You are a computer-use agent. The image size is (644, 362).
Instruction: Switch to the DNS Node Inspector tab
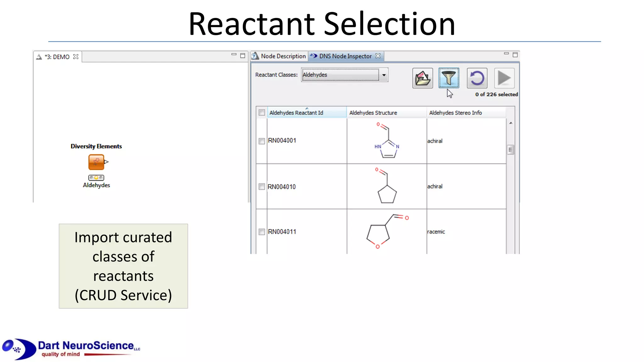pos(346,56)
